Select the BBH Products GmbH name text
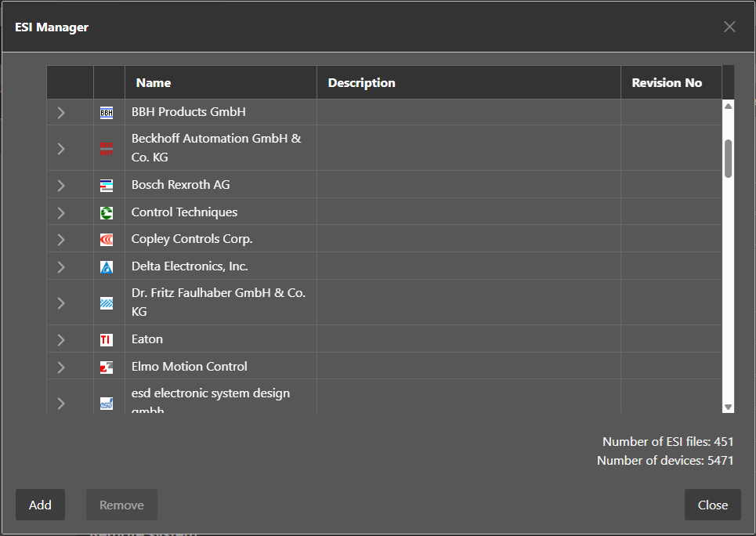756x536 pixels. 189,112
